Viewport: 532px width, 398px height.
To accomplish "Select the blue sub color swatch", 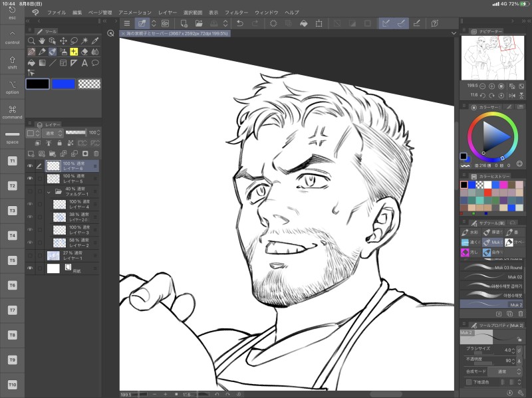I will tap(63, 84).
